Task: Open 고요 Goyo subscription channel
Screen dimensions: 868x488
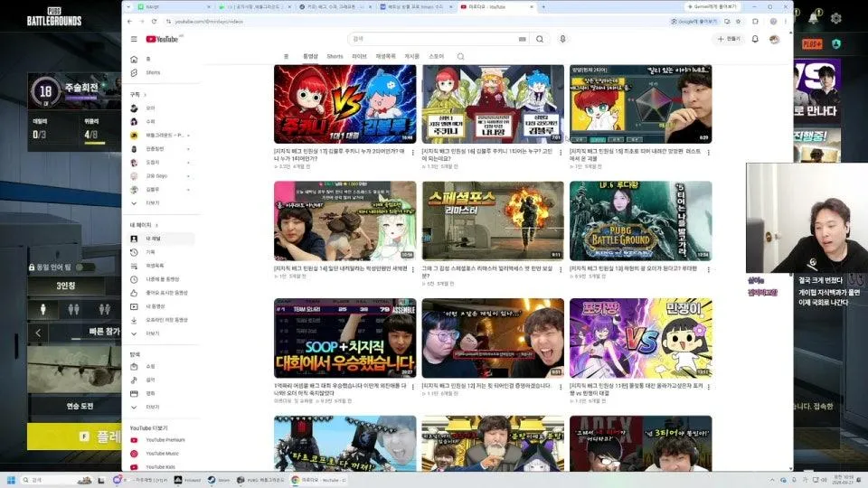Action: click(x=156, y=176)
